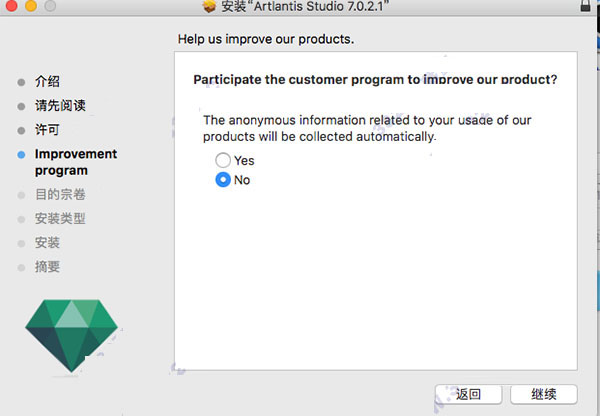
Task: Click the 目的宗卷 sidebar step
Action: 60,195
